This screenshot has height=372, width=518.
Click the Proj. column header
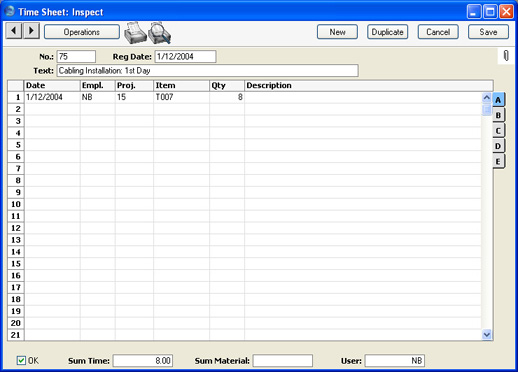tap(134, 86)
